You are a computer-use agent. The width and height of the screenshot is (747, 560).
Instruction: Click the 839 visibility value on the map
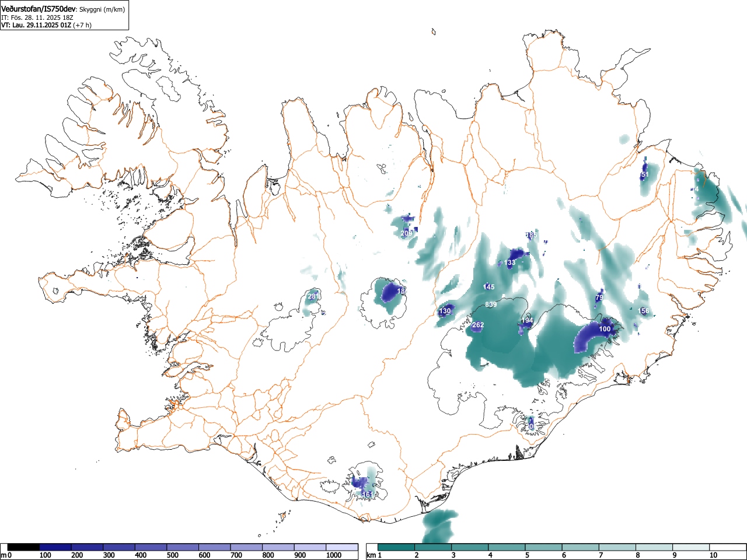(491, 304)
